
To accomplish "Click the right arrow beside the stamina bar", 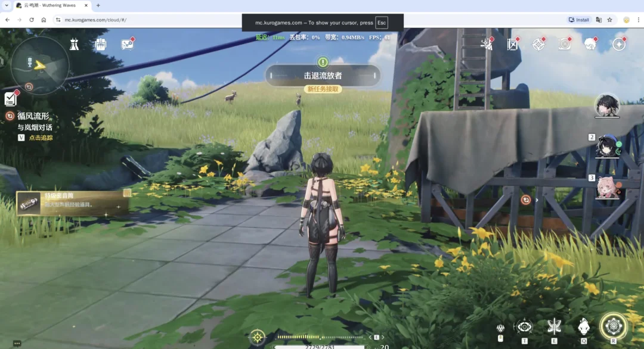I will coord(383,337).
